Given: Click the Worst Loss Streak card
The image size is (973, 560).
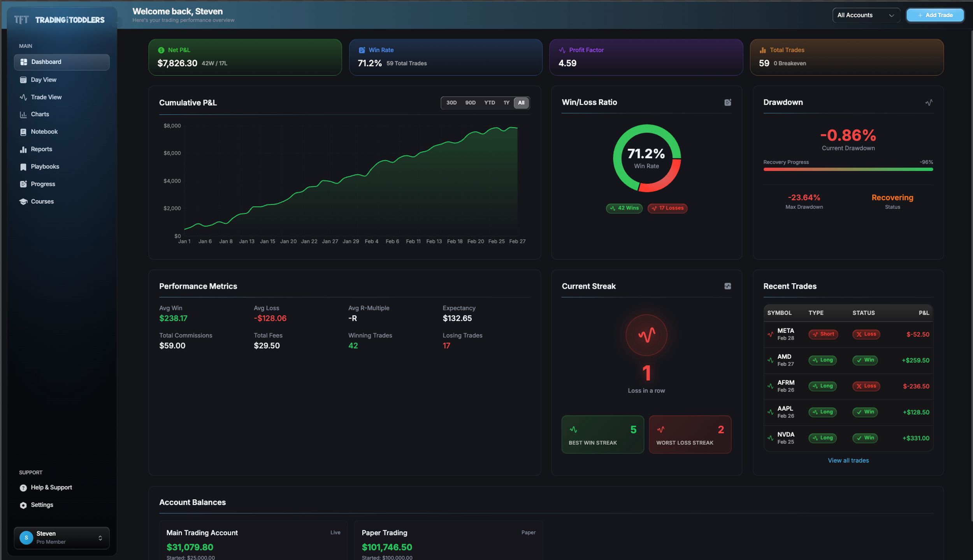Looking at the screenshot, I should (690, 434).
